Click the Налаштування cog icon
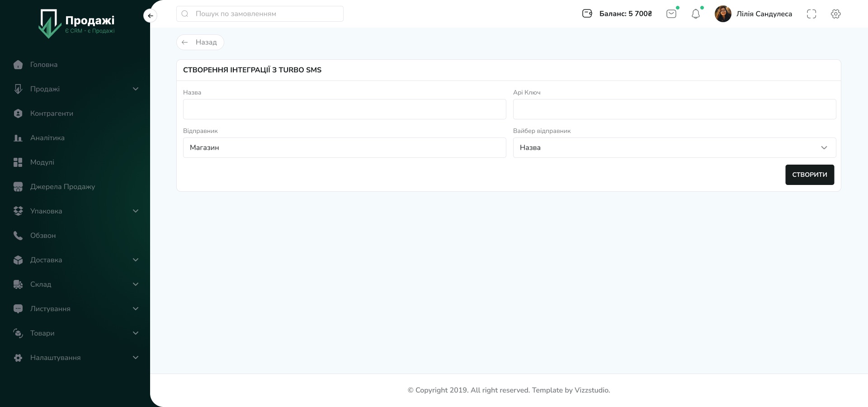 pyautogui.click(x=18, y=358)
